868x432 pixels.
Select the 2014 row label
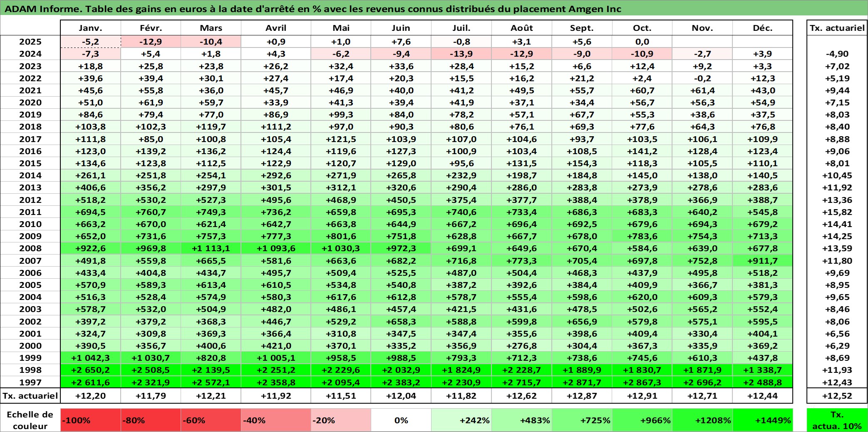tap(30, 175)
